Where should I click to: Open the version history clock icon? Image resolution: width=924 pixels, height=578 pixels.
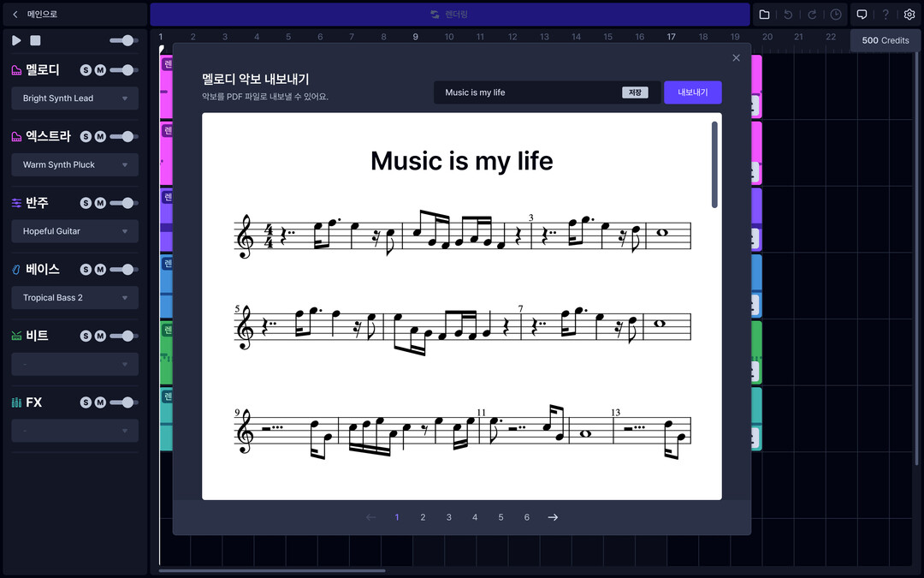click(836, 15)
